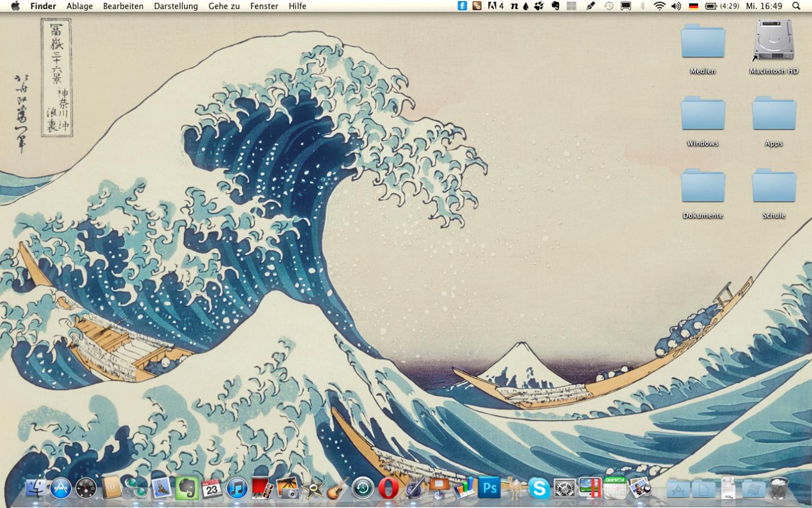The height and width of the screenshot is (508, 812).
Task: Launch iTunes from the dock
Action: pos(237,489)
